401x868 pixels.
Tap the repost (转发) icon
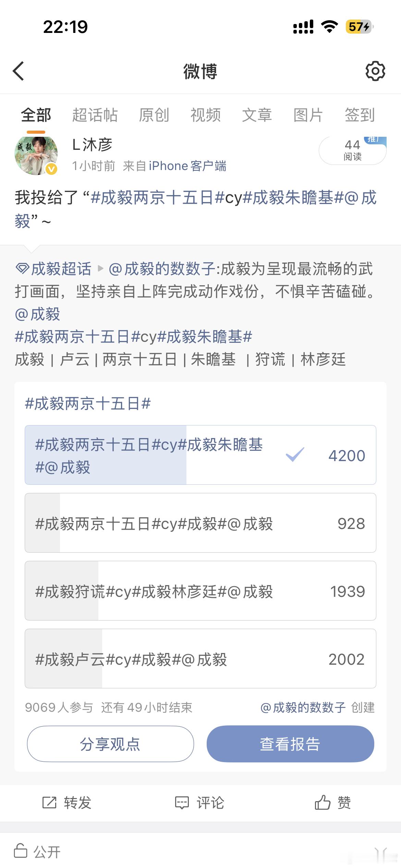[49, 803]
